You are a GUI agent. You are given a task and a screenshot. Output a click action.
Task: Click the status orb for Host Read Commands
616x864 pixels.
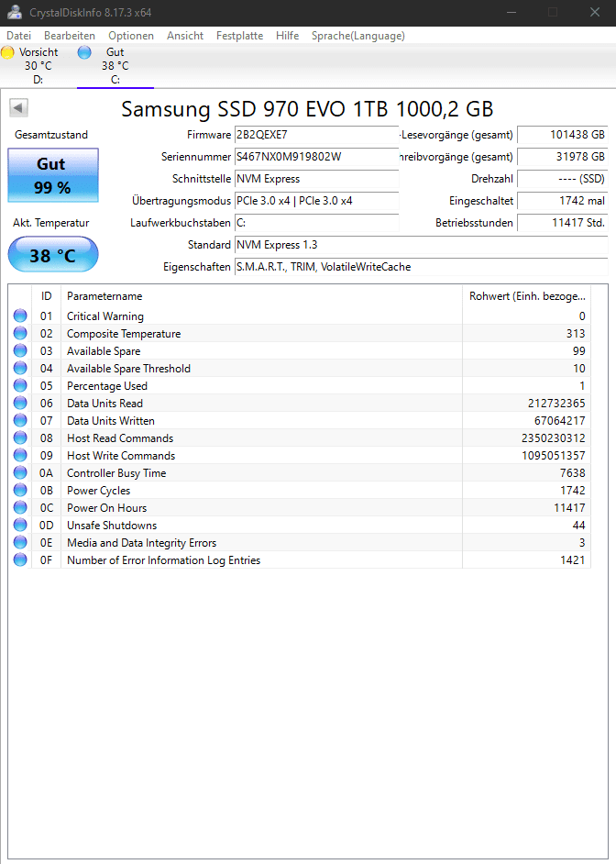20,438
